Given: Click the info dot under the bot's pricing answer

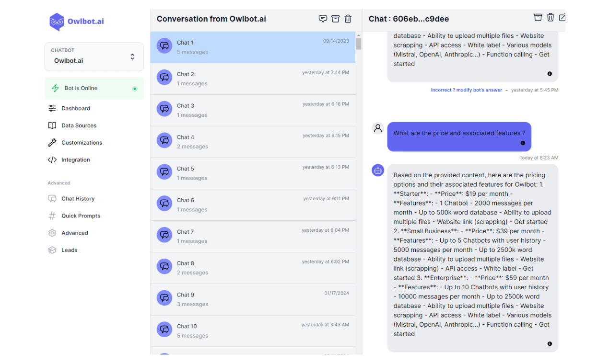Looking at the screenshot, I should tap(550, 343).
